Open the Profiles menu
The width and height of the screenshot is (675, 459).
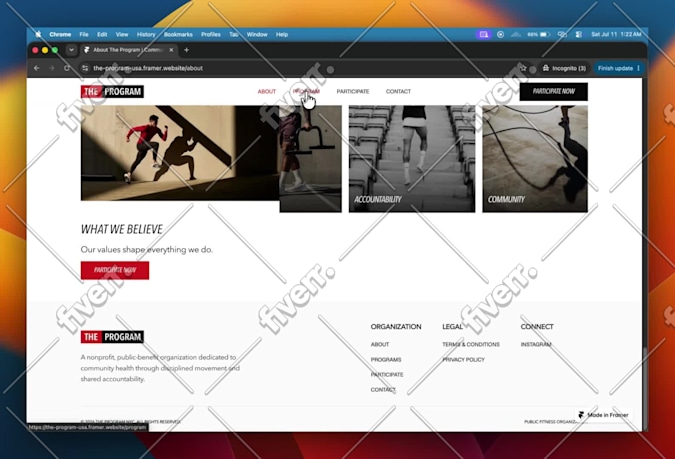pyautogui.click(x=211, y=34)
